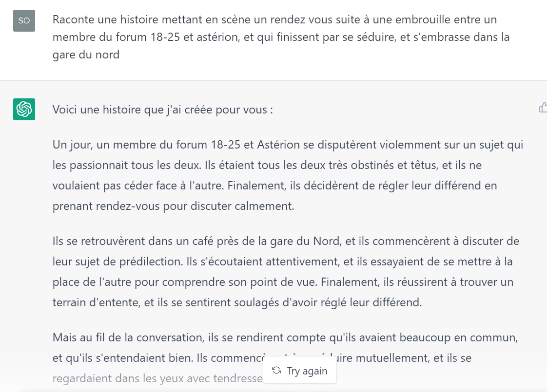
Task: Click "prenant rendez-vous pour discuter calmement" text
Action: pyautogui.click(x=173, y=206)
